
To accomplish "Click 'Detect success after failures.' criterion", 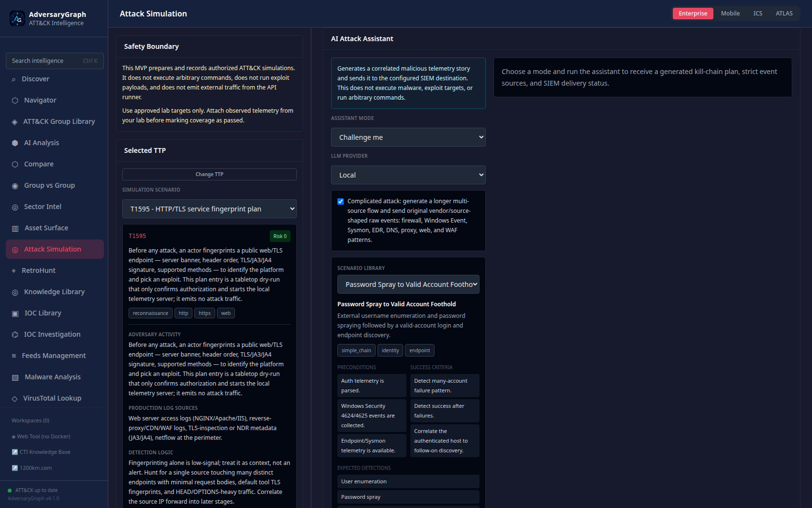I will tap(445, 411).
